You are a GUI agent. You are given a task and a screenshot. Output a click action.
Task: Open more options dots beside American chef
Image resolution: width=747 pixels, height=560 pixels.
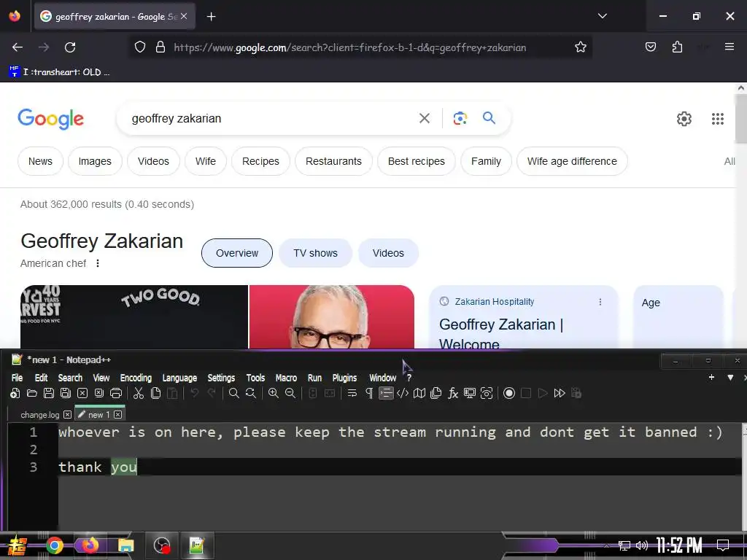click(98, 263)
